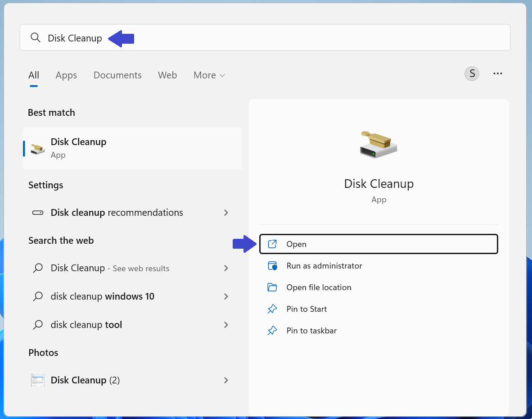Screen dimensions: 532x419
Task: Click the Run as administrator shield icon
Action: tap(272, 266)
